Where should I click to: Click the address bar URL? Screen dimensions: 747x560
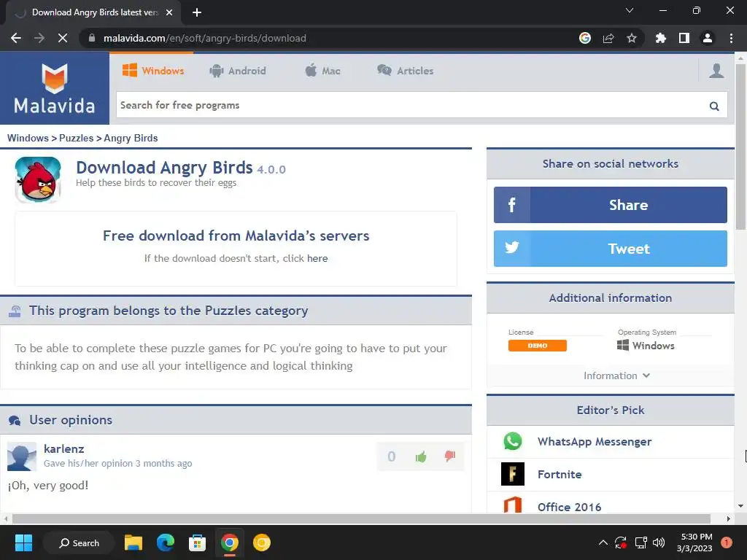tap(205, 38)
